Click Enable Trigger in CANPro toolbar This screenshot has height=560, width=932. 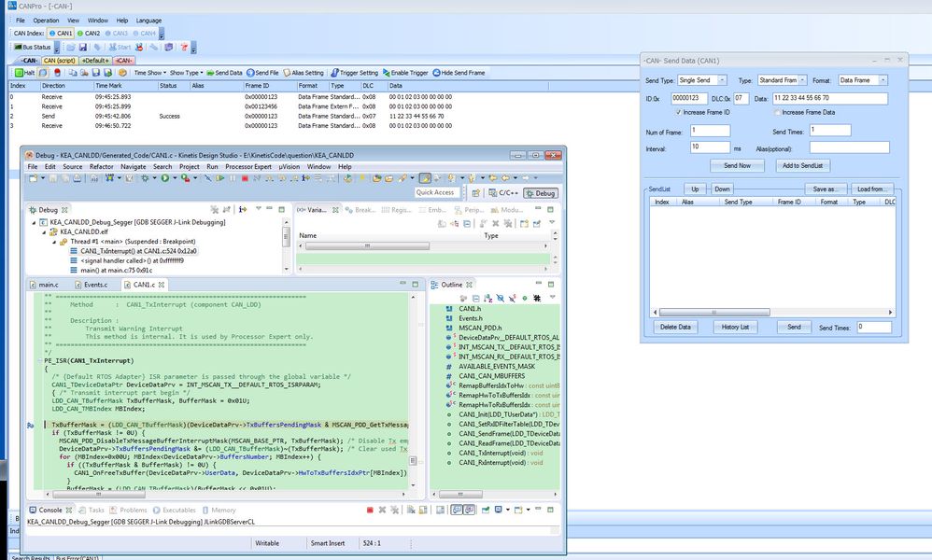point(405,73)
